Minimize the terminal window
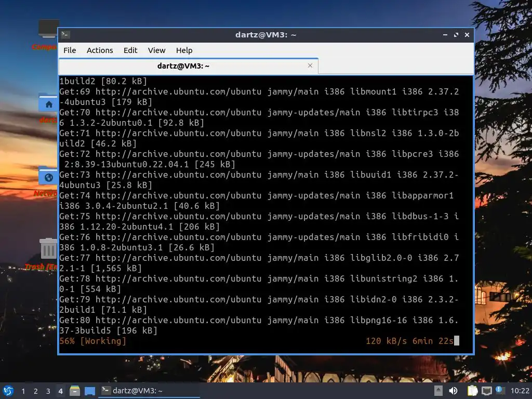Screen dimensions: 532x399 click(445, 35)
